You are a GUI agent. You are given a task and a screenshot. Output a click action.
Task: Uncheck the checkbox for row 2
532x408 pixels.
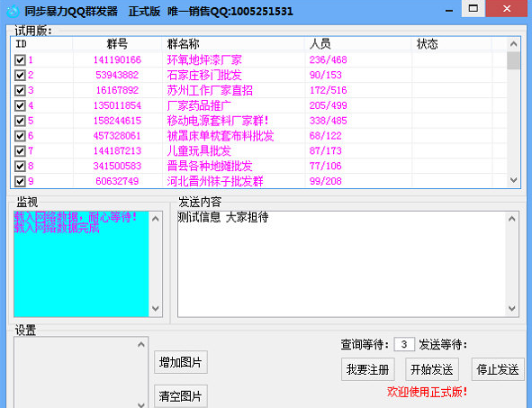[x=20, y=75]
